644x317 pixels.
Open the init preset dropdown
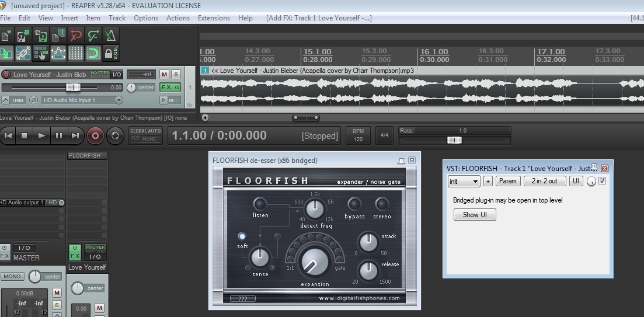pyautogui.click(x=464, y=181)
